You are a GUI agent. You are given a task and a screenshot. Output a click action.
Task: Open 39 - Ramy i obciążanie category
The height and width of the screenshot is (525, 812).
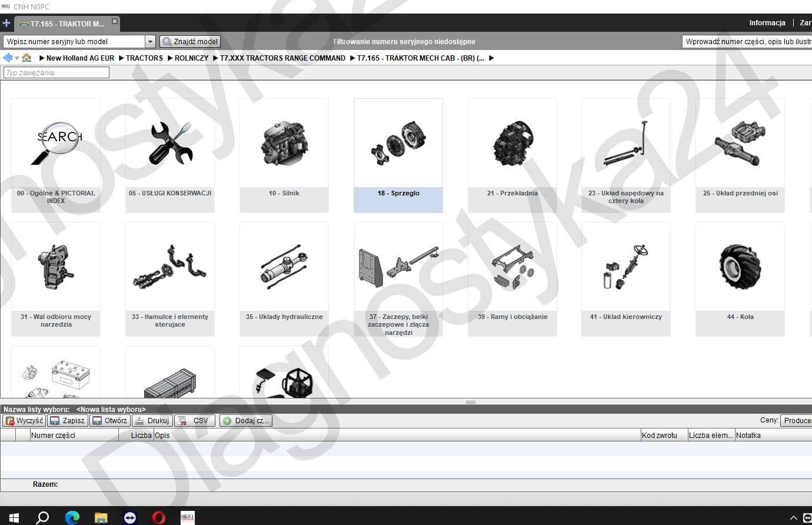click(x=513, y=279)
